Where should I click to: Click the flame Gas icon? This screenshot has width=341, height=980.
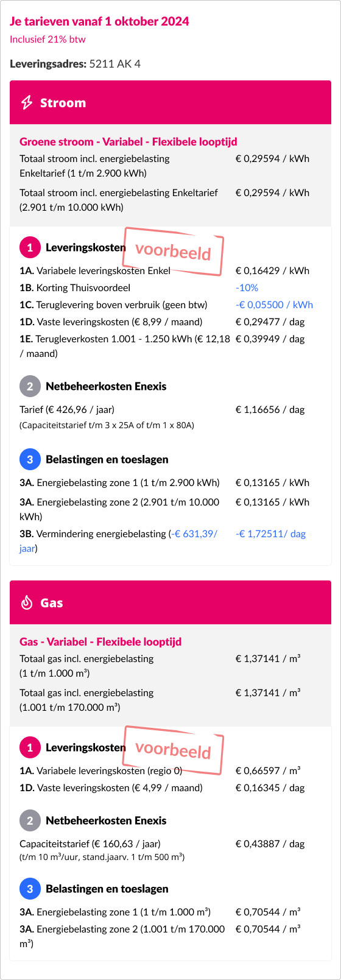coord(27,603)
